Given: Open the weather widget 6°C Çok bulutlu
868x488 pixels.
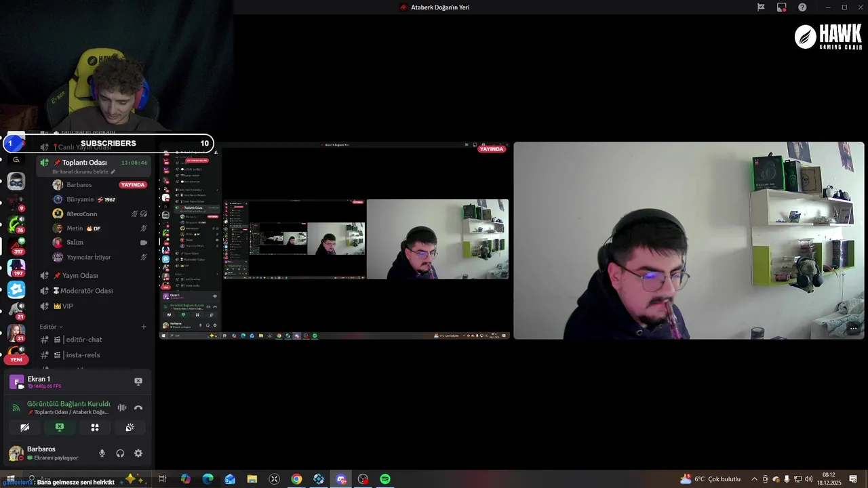Looking at the screenshot, I should click(x=711, y=479).
